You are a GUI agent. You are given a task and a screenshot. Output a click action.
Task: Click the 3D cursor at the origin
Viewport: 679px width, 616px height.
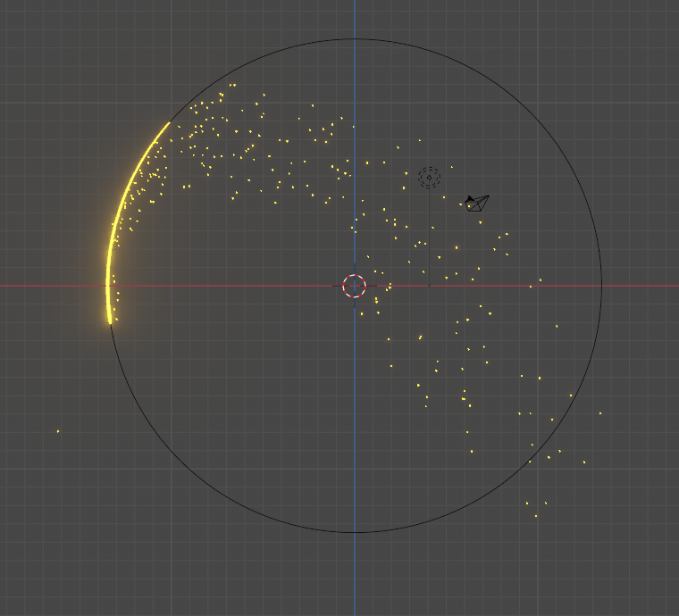[355, 286]
